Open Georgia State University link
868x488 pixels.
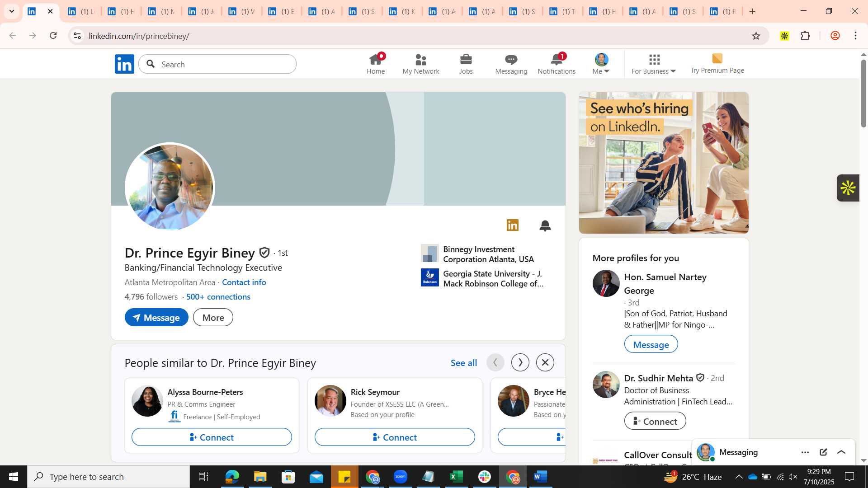pos(483,278)
